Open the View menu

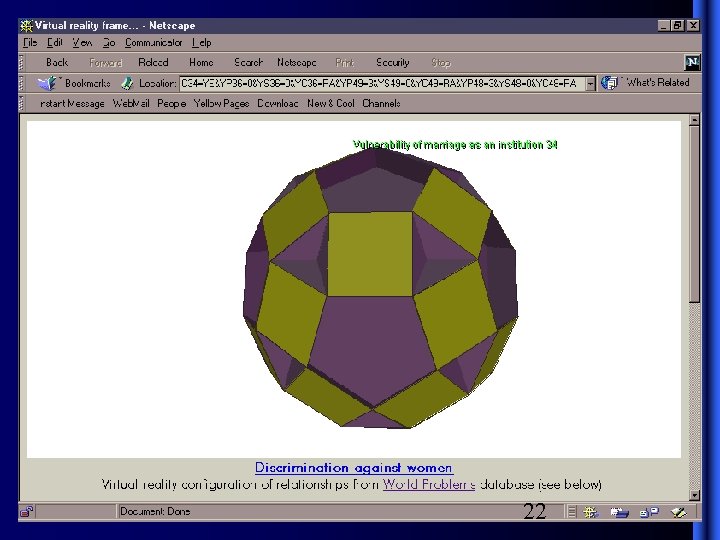tap(83, 43)
